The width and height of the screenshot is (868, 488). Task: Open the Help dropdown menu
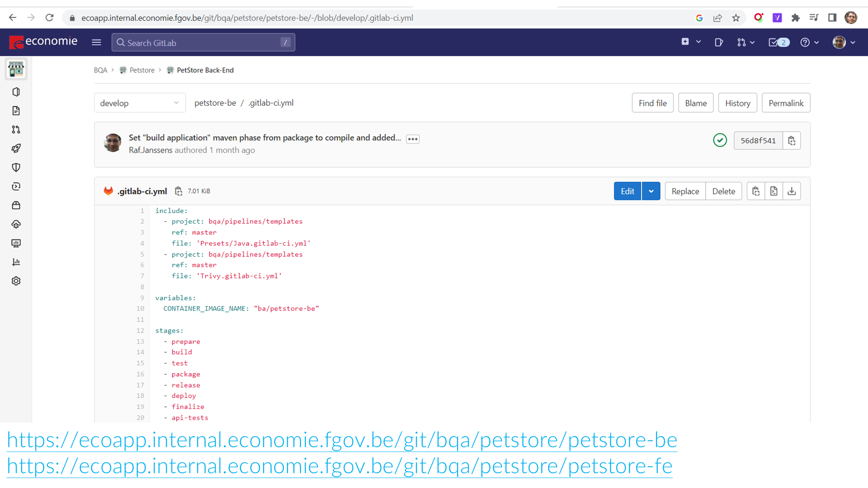[809, 43]
